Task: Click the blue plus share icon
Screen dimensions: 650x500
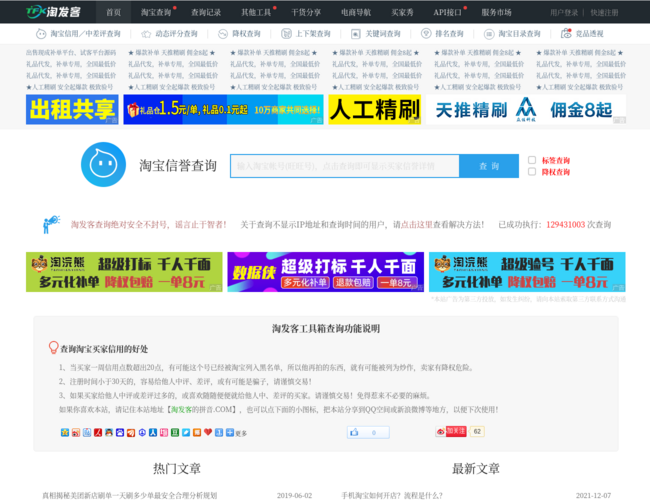Action: 230,432
